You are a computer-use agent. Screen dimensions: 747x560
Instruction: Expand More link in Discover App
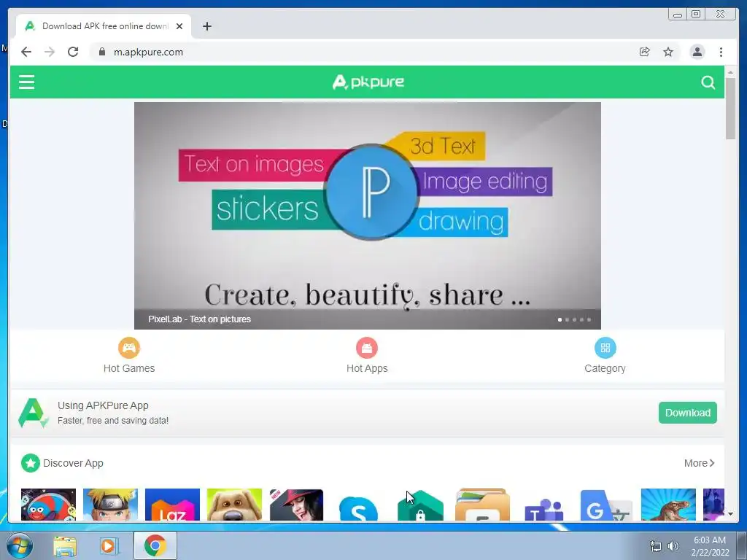[699, 463]
